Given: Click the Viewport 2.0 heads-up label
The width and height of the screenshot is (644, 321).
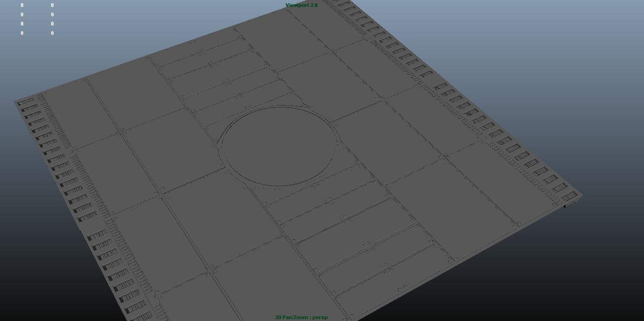Looking at the screenshot, I should [301, 5].
